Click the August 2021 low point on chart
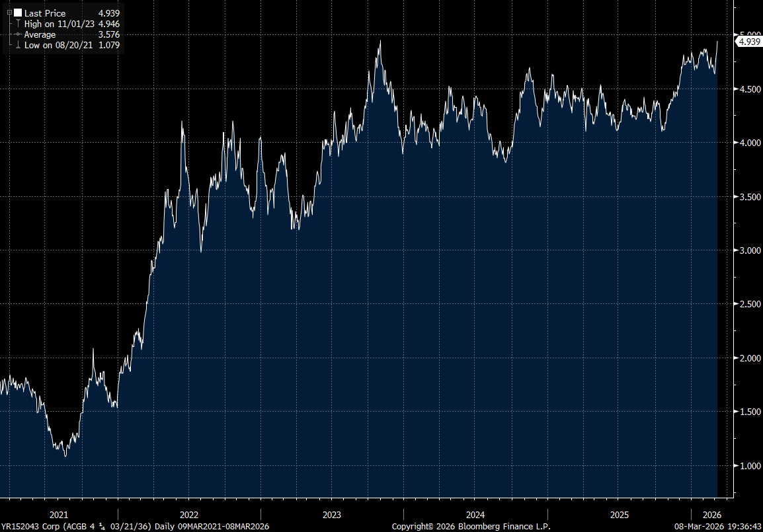This screenshot has height=532, width=763. point(65,455)
